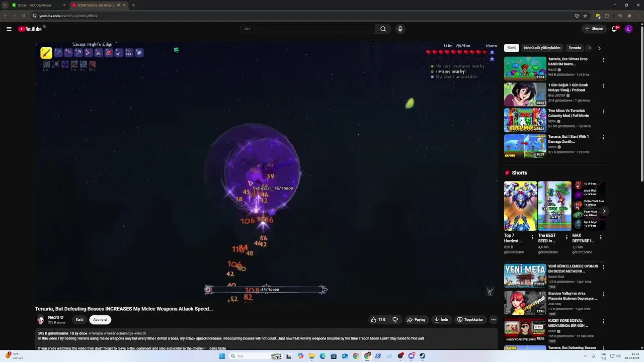Focus the YouTube Ara search box
Viewport: 644px width, 362px height.
click(307, 29)
